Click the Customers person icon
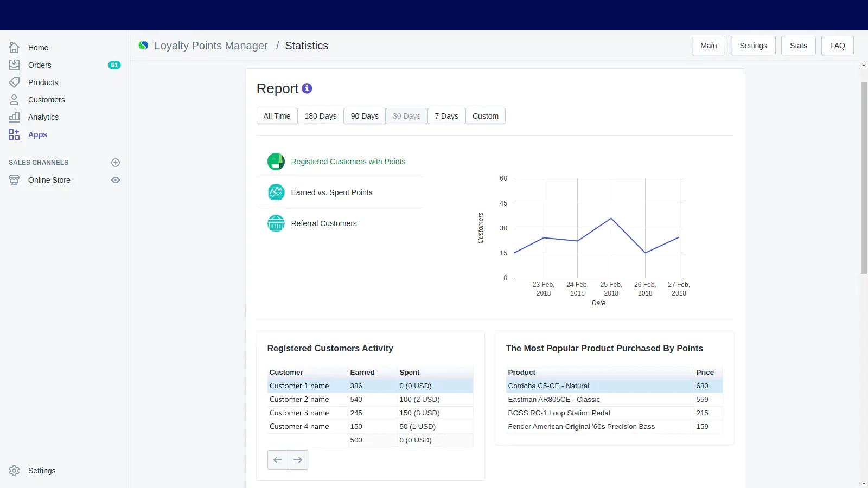868x488 pixels. (x=14, y=100)
